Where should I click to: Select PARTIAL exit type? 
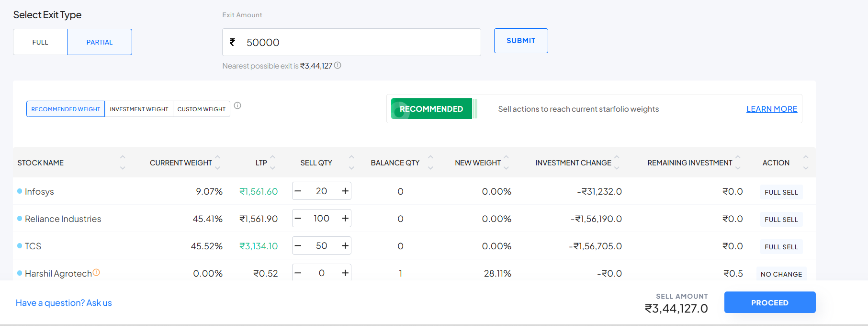[100, 42]
